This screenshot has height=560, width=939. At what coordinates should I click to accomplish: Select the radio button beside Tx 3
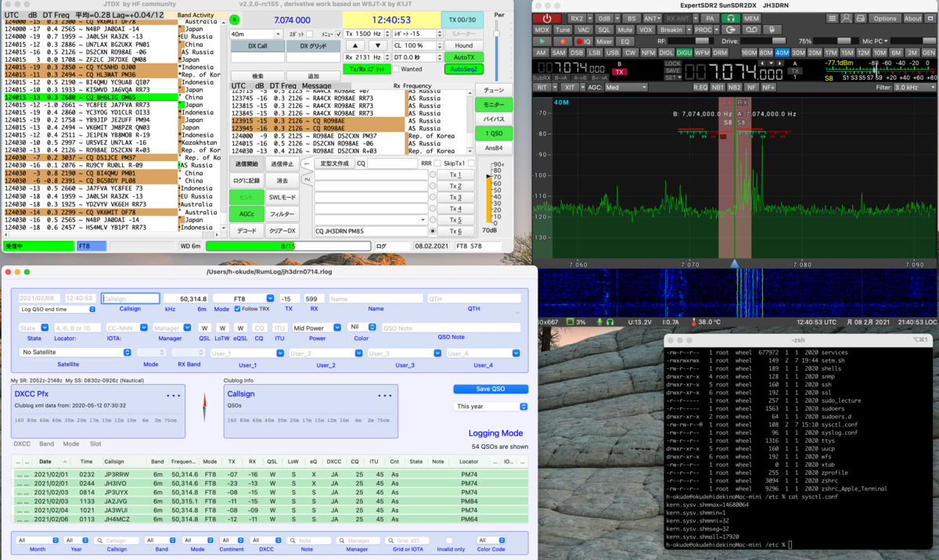tap(433, 197)
